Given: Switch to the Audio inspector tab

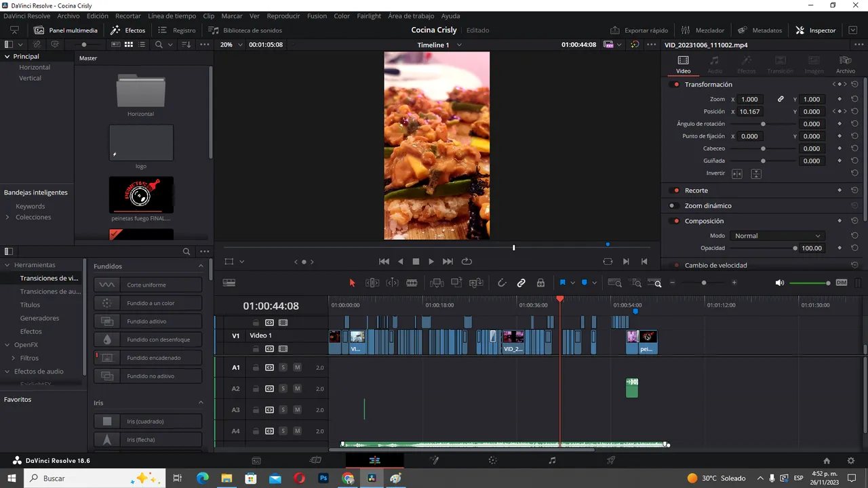Looking at the screenshot, I should (x=715, y=65).
